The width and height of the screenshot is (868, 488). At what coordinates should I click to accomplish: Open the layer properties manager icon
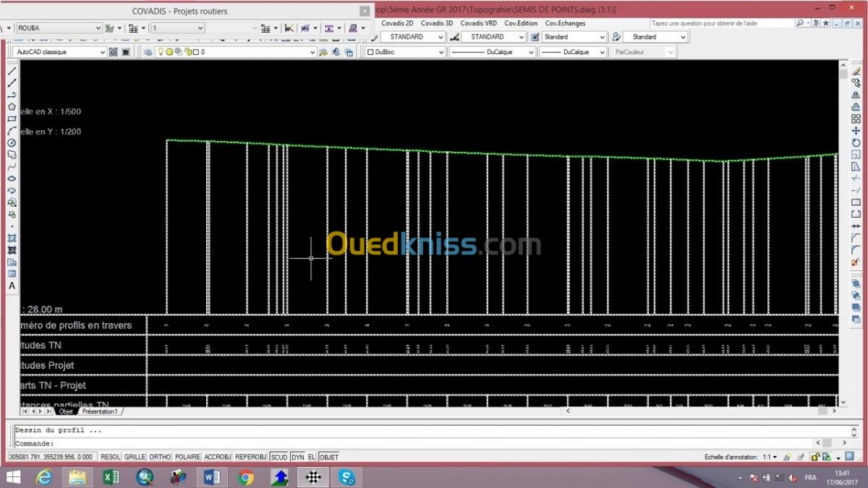pos(148,52)
